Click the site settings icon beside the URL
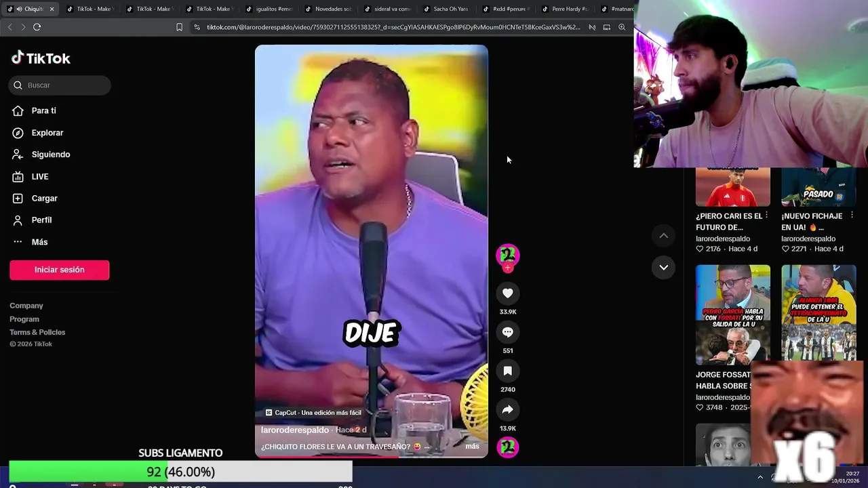 197,27
